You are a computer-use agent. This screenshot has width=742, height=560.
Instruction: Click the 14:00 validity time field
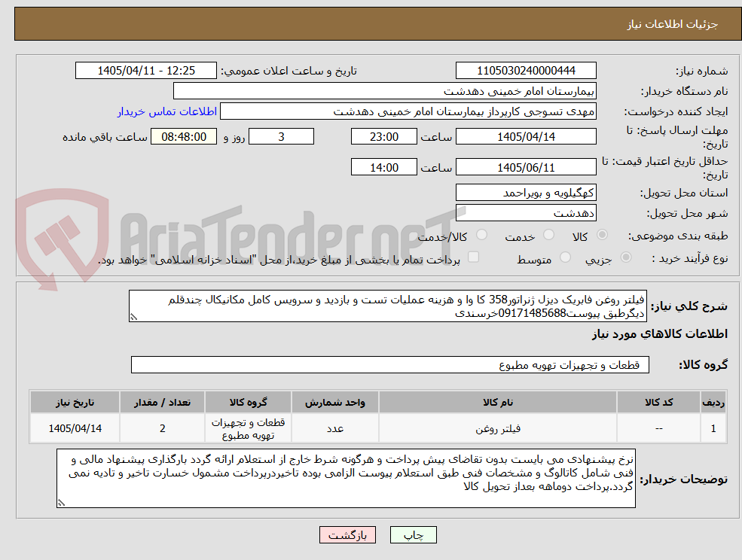[383, 167]
